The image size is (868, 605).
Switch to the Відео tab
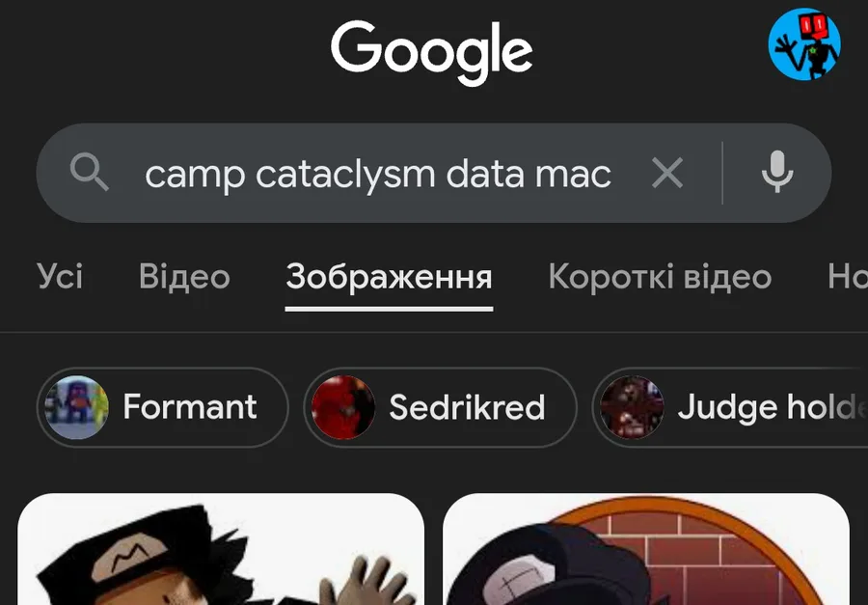[184, 277]
